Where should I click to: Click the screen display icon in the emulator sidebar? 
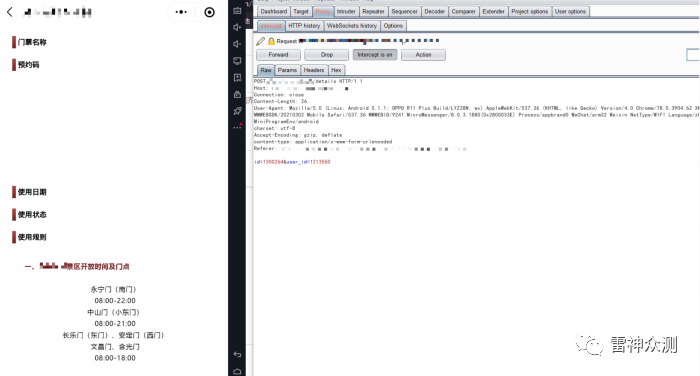click(237, 61)
